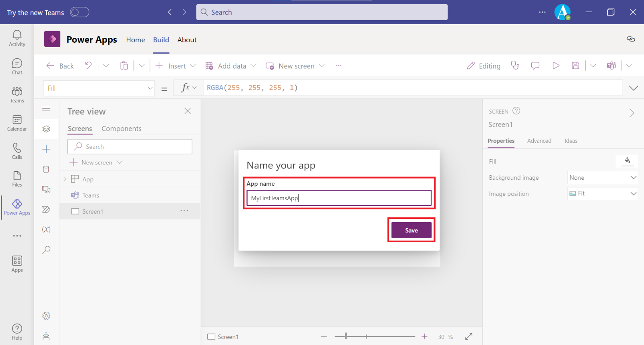Viewport: 644px width, 345px height.
Task: Toggle the Try the new Teams switch
Action: (79, 12)
